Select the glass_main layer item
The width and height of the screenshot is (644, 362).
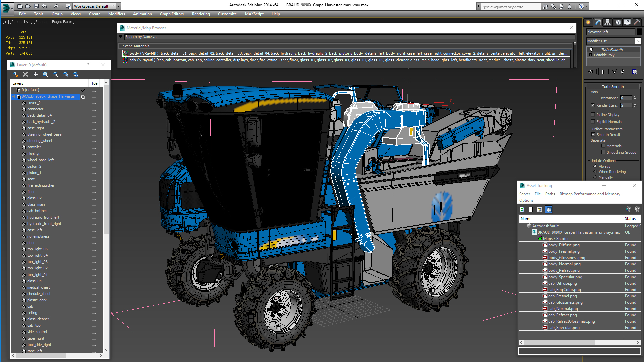click(36, 204)
